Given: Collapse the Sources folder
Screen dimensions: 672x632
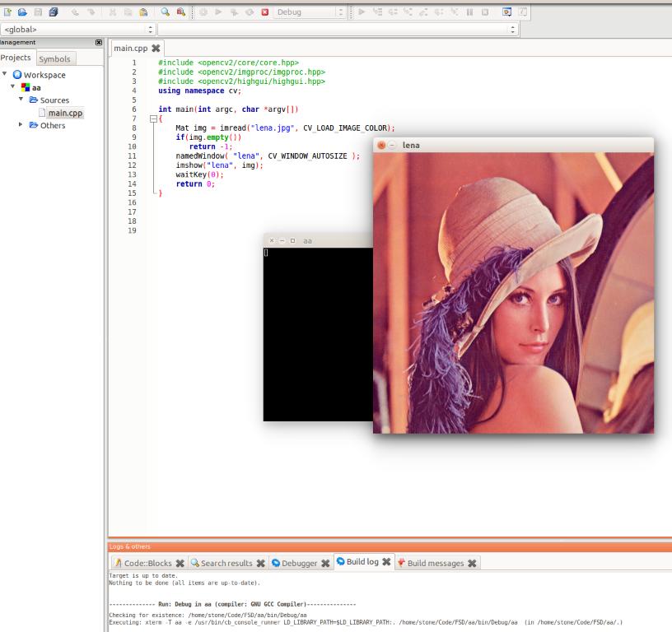Looking at the screenshot, I should 21,99.
